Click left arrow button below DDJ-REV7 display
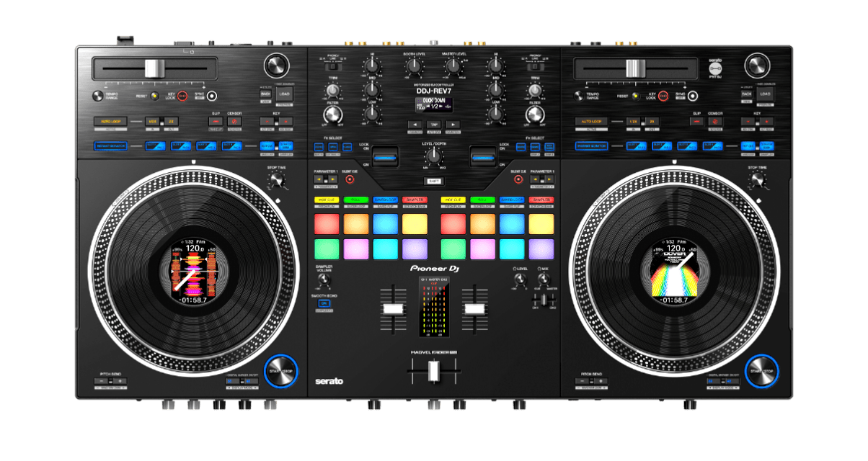The width and height of the screenshot is (868, 461). click(x=415, y=125)
